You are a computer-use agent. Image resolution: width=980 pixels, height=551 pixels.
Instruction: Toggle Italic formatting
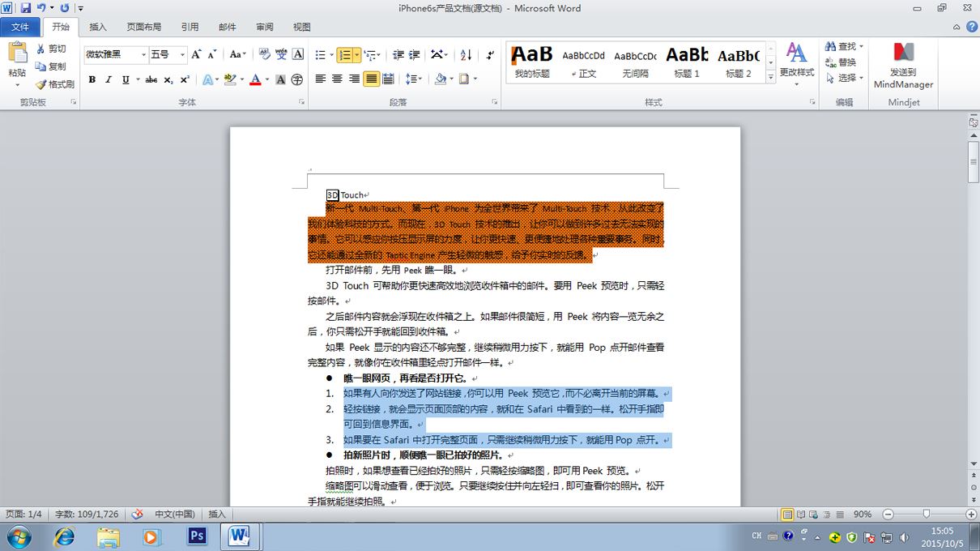click(x=109, y=79)
